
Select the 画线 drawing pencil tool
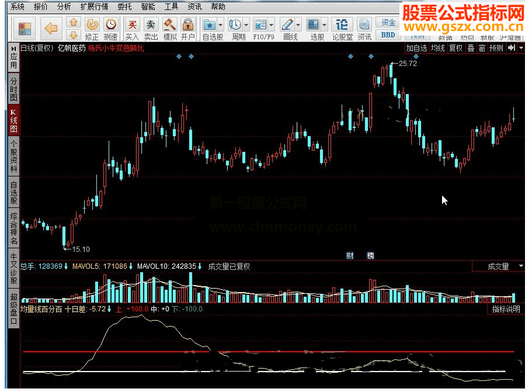coord(287,25)
